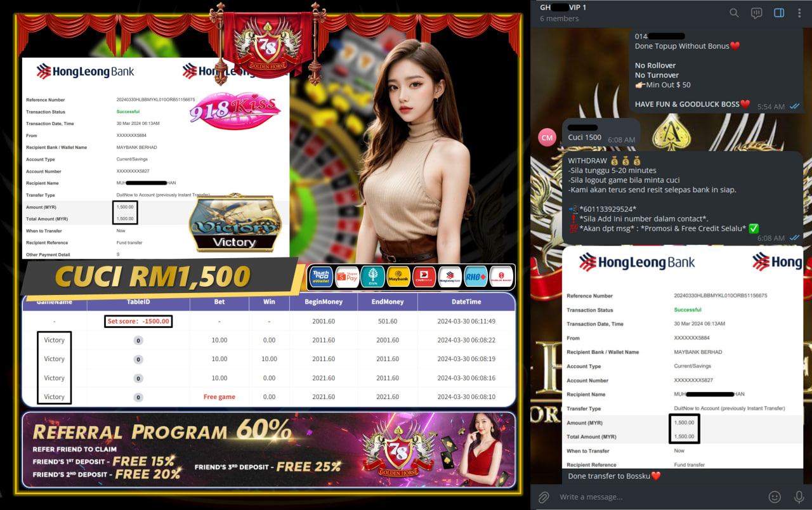Click the 'Bet' column header
The image size is (812, 510).
point(219,302)
